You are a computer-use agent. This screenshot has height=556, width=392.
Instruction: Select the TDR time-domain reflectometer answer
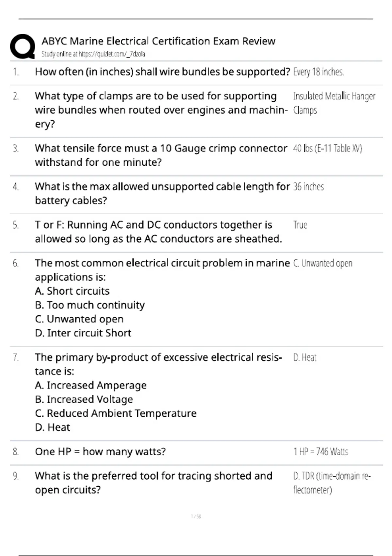coord(332,483)
